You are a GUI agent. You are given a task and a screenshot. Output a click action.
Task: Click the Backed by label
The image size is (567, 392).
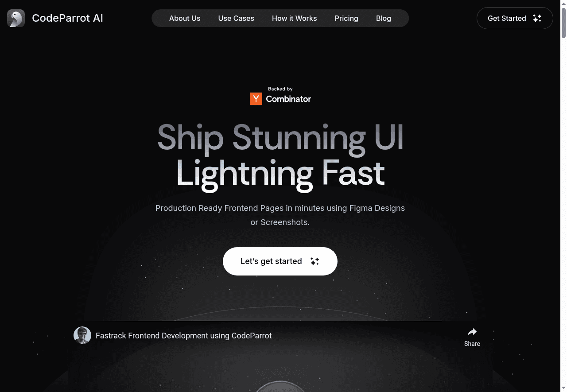[x=280, y=89]
